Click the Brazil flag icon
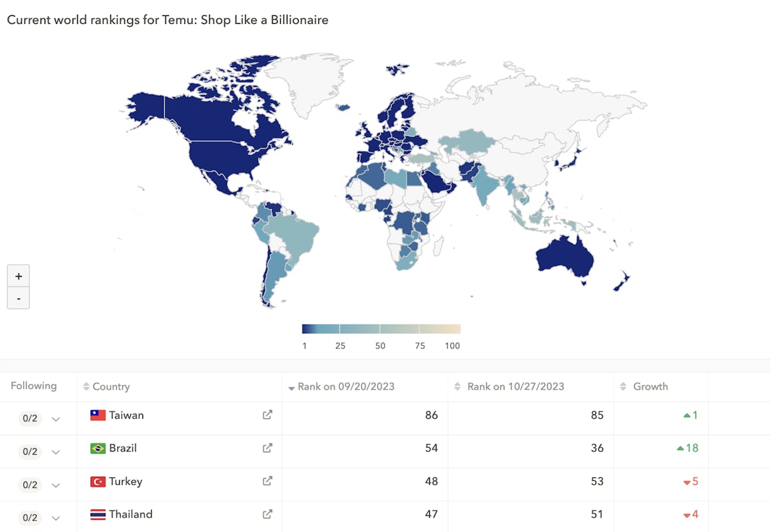 click(98, 448)
